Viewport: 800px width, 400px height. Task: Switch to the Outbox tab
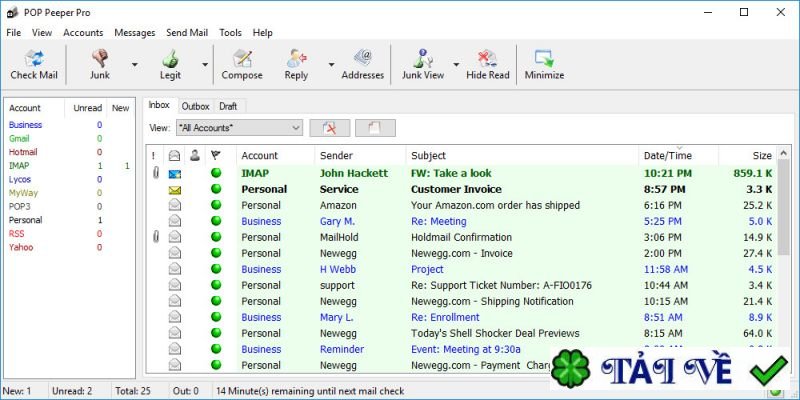pyautogui.click(x=195, y=107)
